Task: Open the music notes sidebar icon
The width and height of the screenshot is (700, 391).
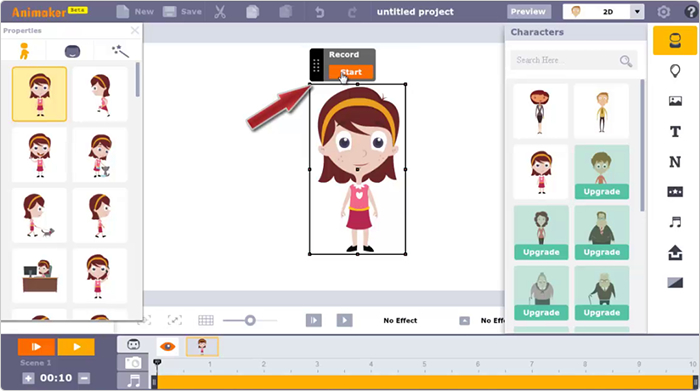Action: (x=675, y=222)
